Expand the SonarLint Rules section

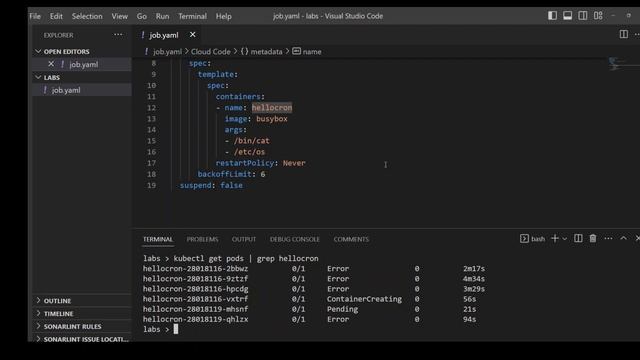coord(38,326)
